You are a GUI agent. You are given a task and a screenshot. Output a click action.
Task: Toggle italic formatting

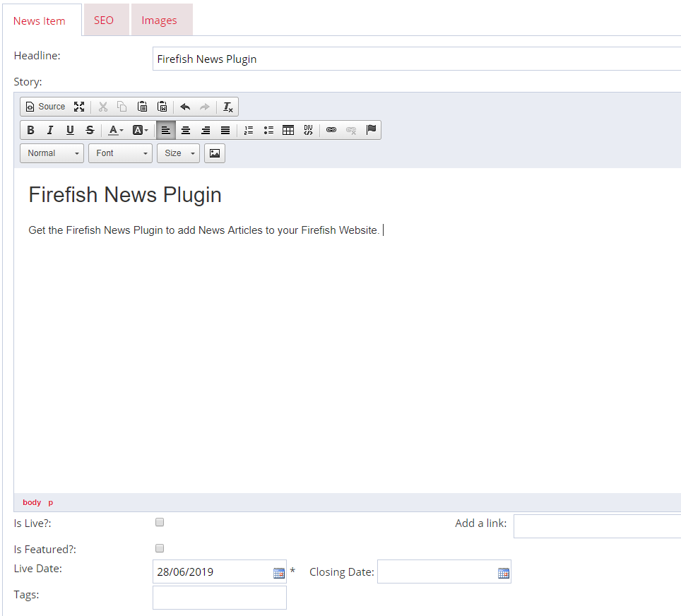coord(50,130)
